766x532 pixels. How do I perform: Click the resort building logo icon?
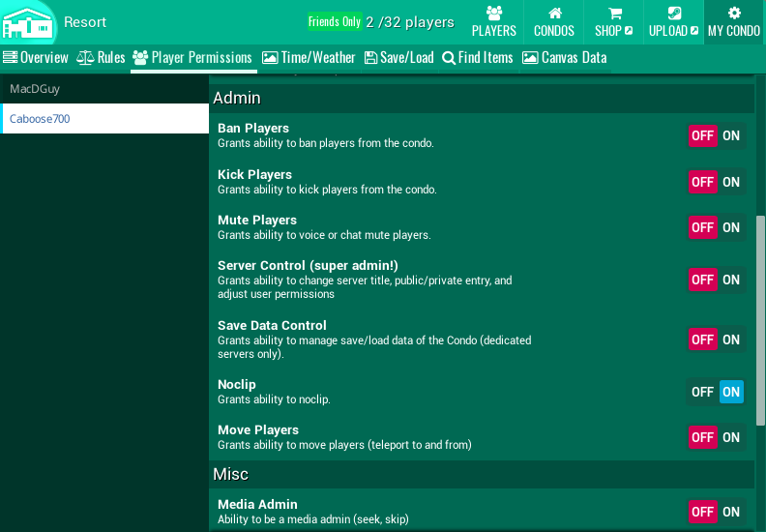point(28,22)
